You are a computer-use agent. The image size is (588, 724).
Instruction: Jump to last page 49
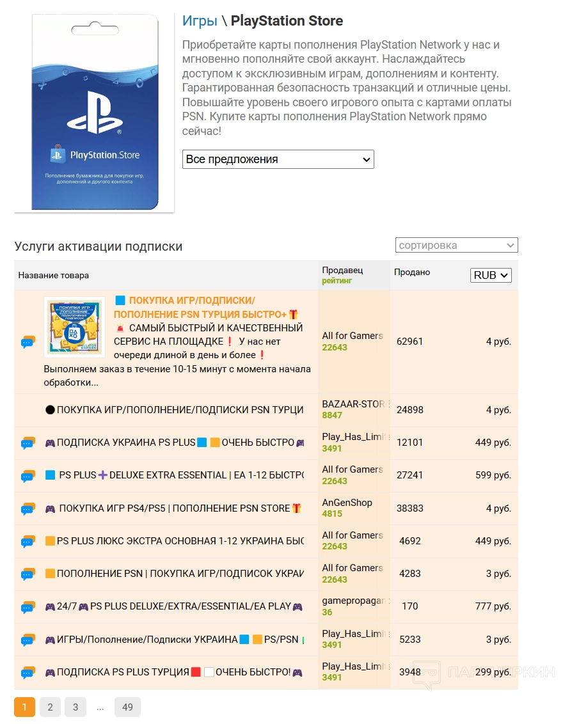127,707
